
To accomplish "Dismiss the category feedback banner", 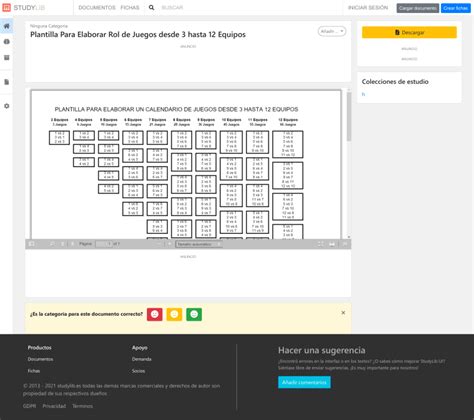I will [x=343, y=313].
